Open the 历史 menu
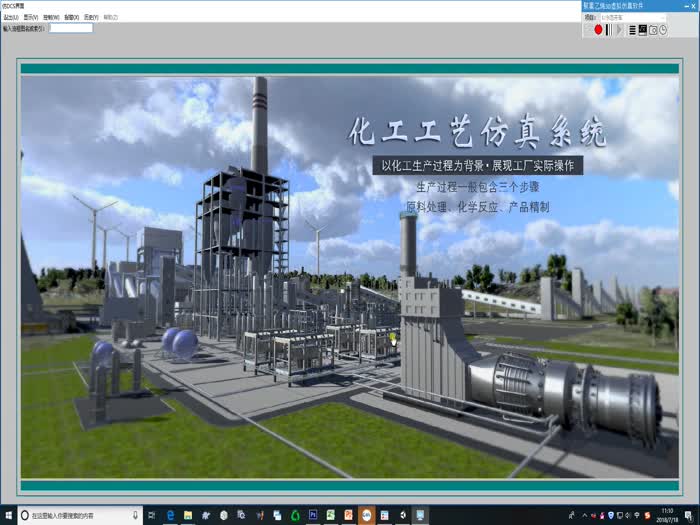 (x=90, y=17)
